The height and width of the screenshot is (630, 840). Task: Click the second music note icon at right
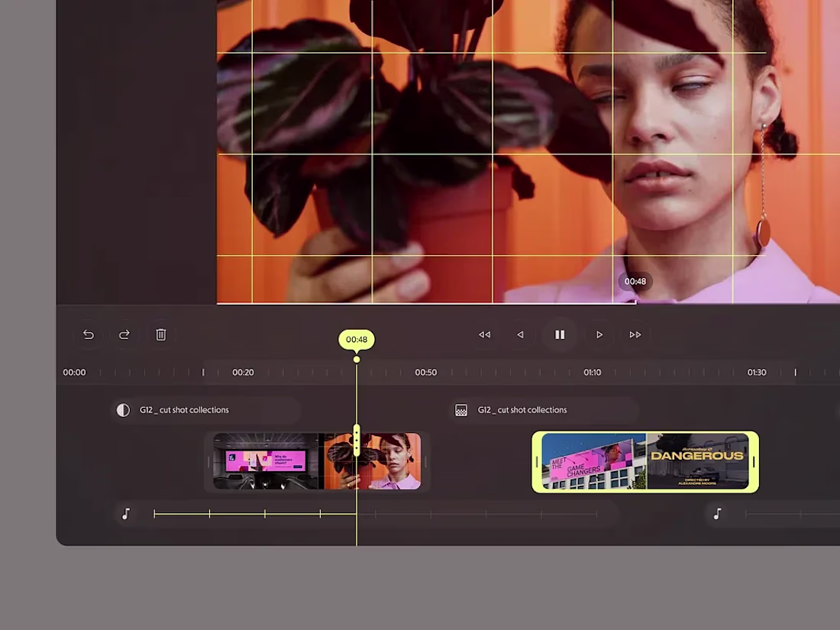click(717, 514)
